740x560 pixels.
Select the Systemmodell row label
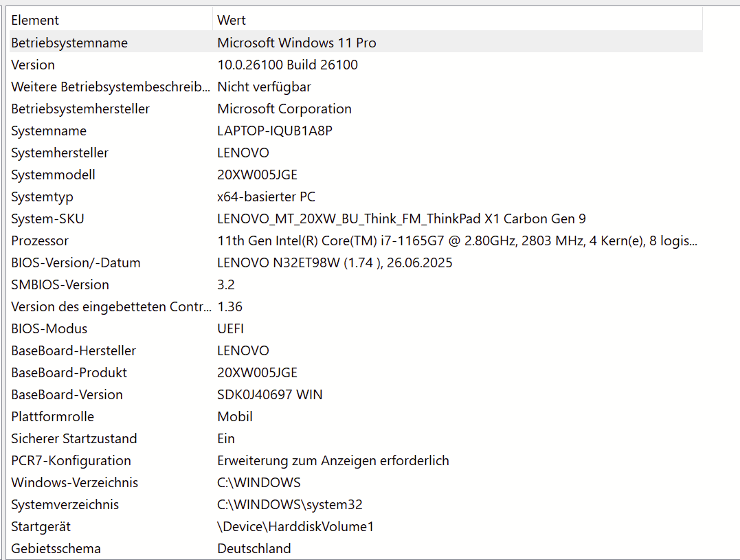tap(53, 175)
